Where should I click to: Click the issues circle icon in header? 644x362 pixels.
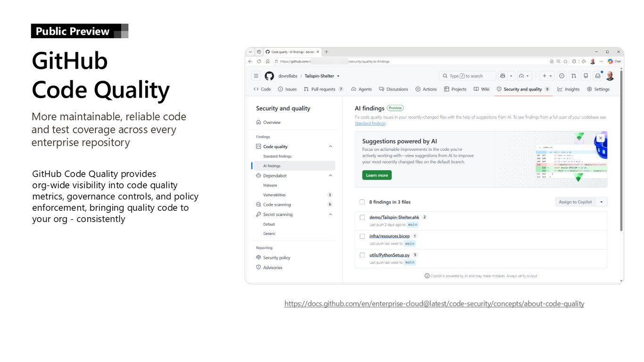561,76
